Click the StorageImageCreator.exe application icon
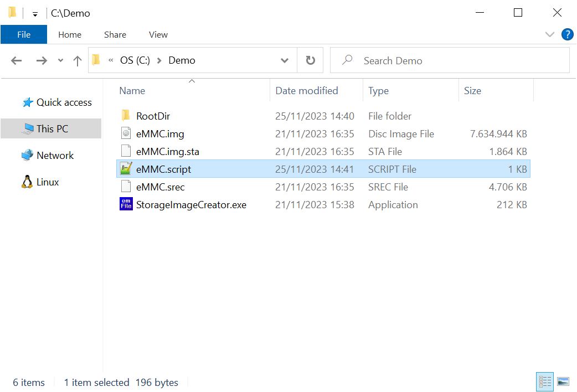 pos(126,204)
